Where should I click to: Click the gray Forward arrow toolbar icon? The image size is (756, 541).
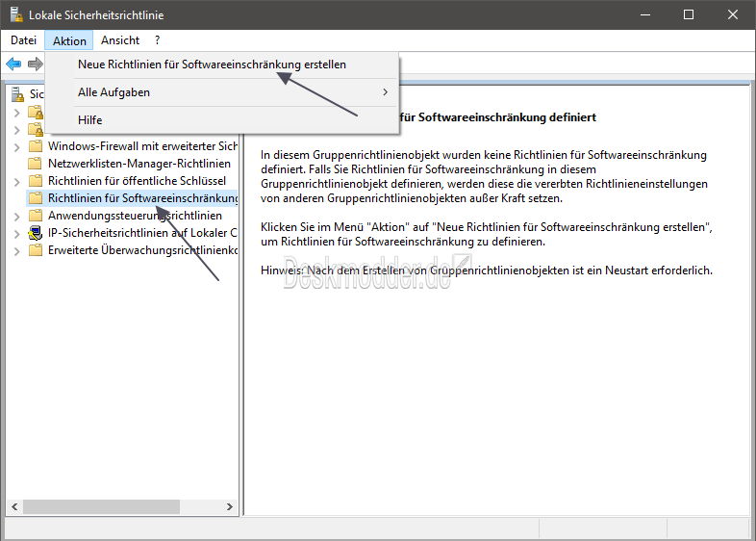[x=36, y=64]
